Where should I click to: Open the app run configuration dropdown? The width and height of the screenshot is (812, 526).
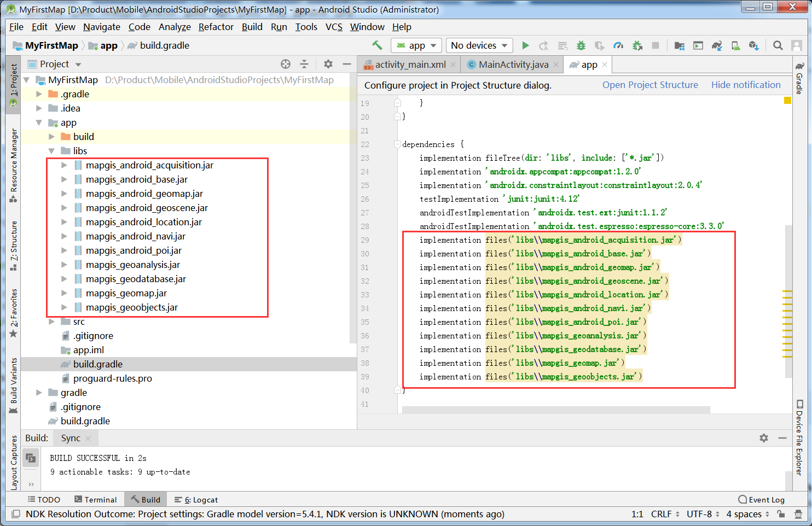coord(416,45)
